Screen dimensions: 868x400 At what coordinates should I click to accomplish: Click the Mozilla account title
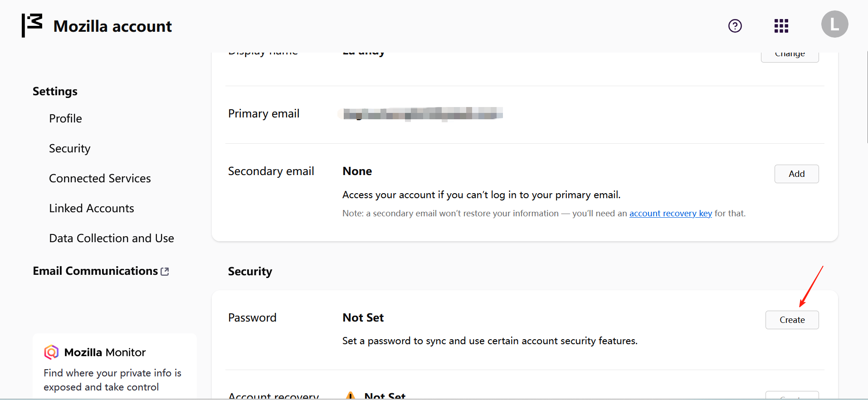(112, 26)
